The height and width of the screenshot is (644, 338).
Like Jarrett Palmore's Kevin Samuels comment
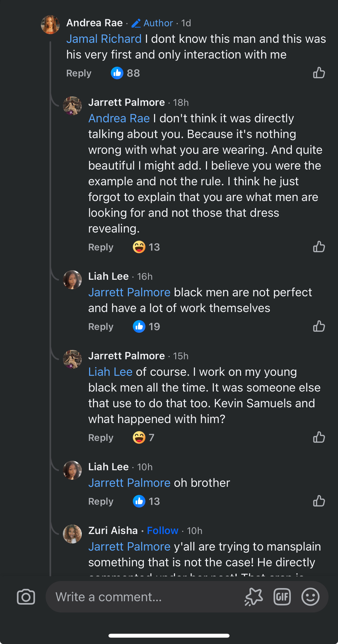click(319, 437)
